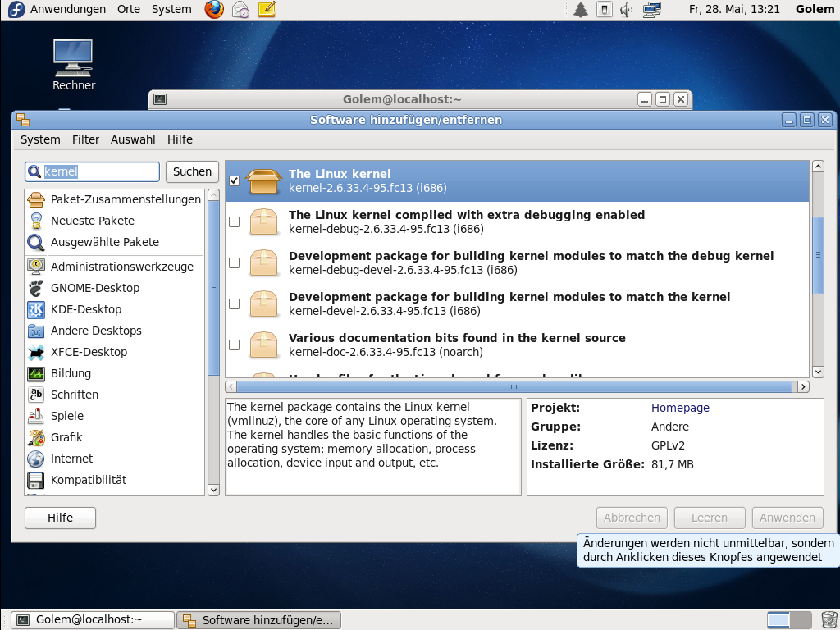Click the trash icon in the bottom panel
840x630 pixels.
[x=829, y=620]
